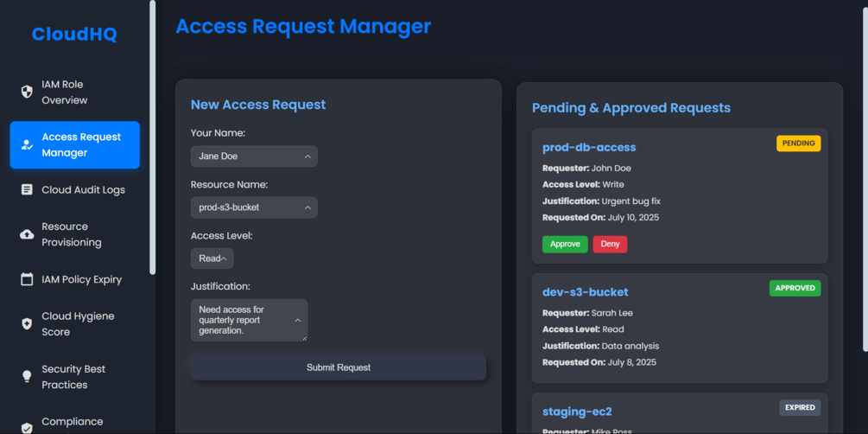Click the Access Request Manager user icon
The width and height of the screenshot is (868, 434).
pos(27,144)
